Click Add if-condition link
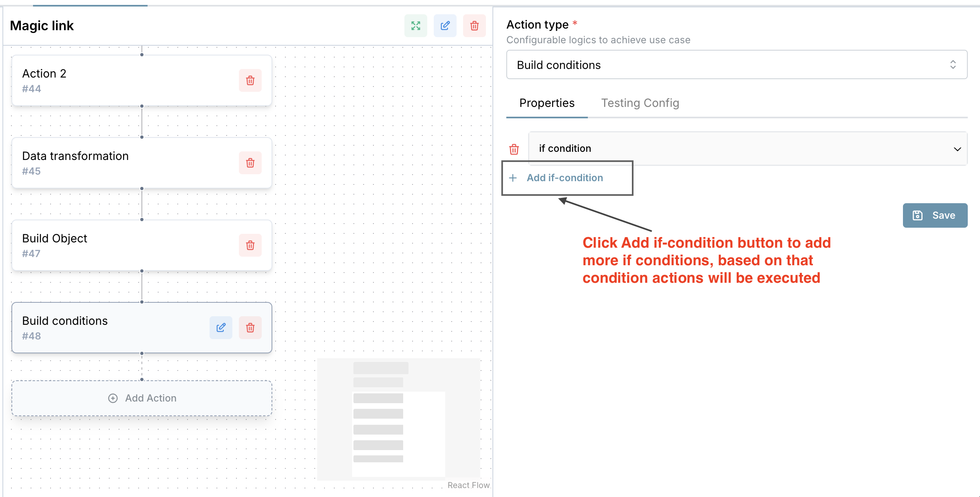This screenshot has height=497, width=980. tap(564, 178)
